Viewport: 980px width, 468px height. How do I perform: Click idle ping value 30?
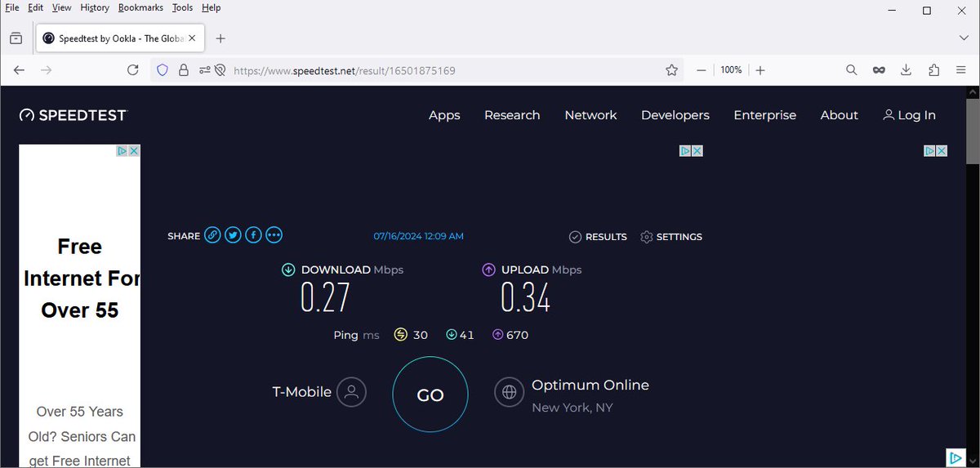420,335
